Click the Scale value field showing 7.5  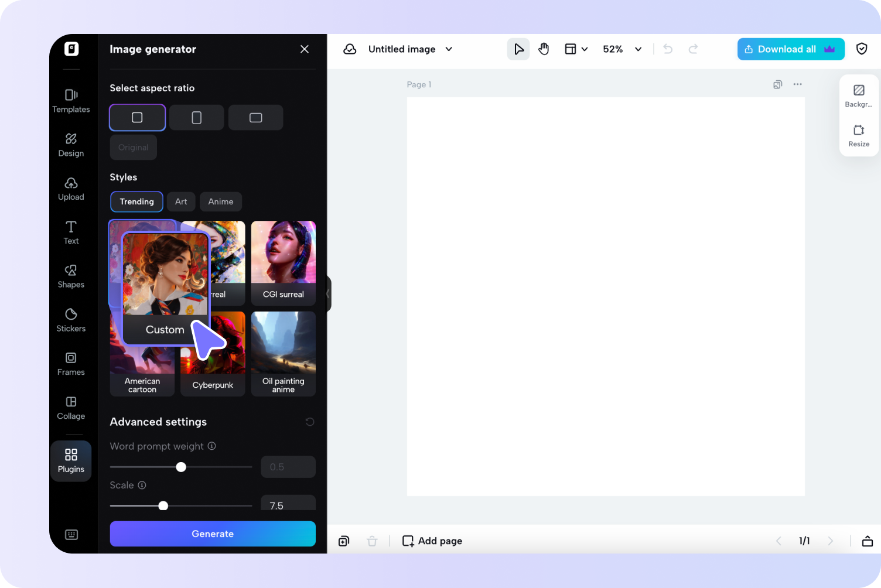pos(288,504)
